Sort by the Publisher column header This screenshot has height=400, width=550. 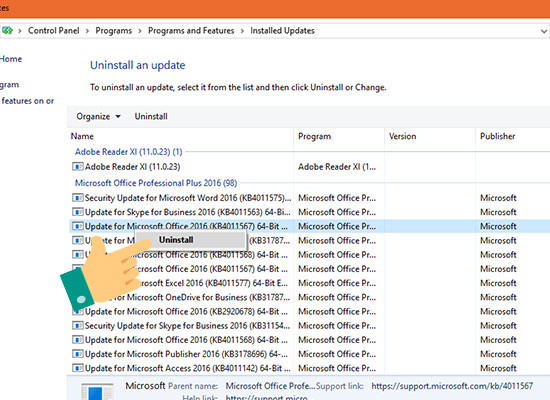512,136
